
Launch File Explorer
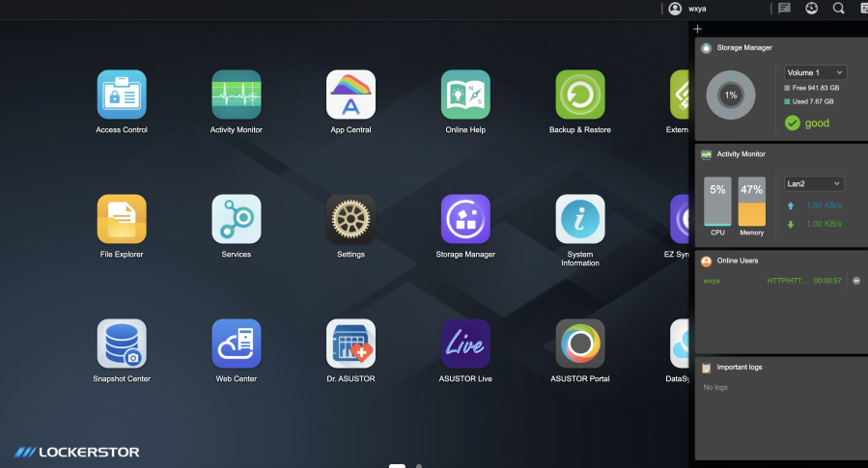click(x=122, y=219)
